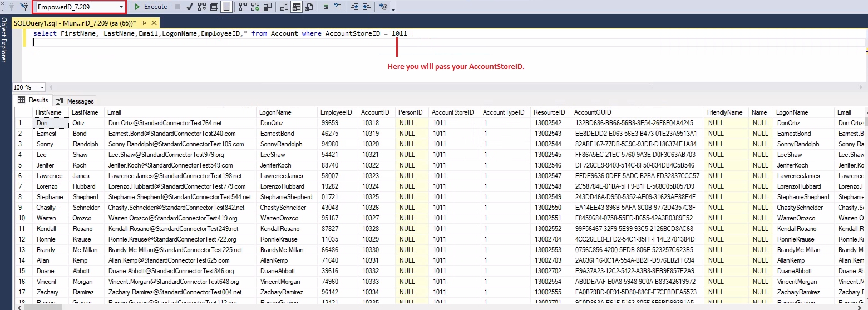Click email cell Warren.Orozco@StandardConnectorTest419.org
Viewport: 868px width, 310px height.
181,218
